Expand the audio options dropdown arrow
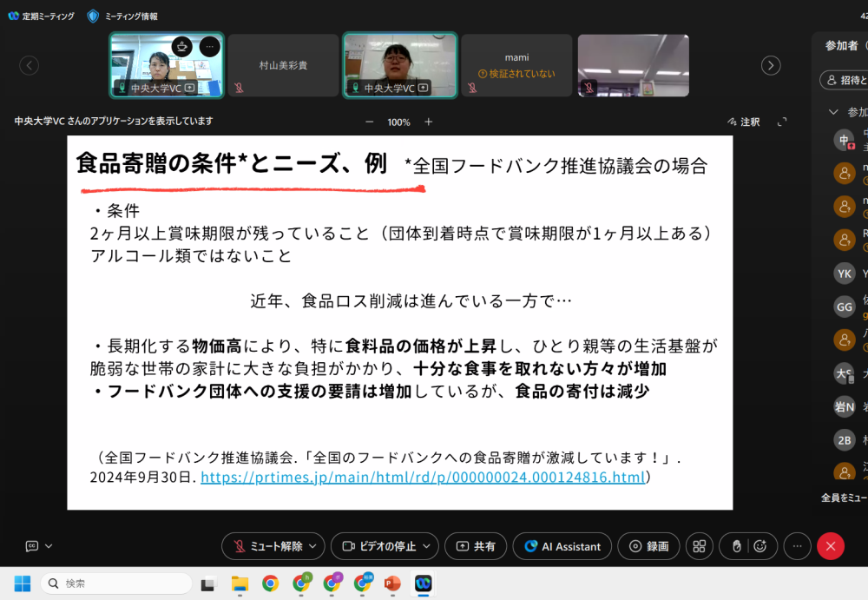This screenshot has height=600, width=868. click(313, 546)
